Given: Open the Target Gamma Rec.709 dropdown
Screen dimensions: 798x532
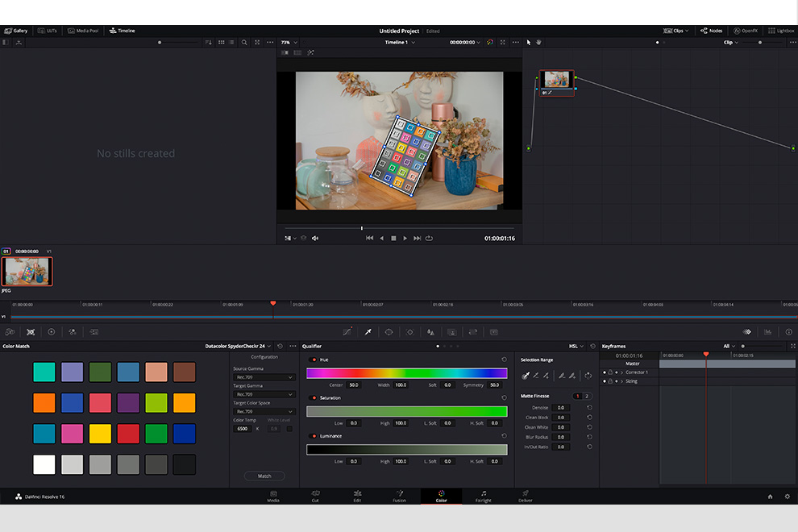Looking at the screenshot, I should coord(264,394).
